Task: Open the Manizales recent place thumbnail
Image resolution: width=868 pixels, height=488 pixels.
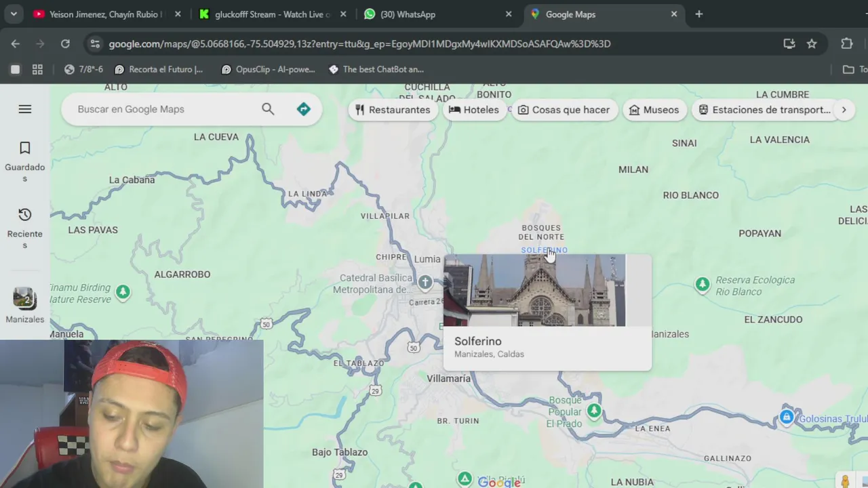Action: click(x=25, y=305)
